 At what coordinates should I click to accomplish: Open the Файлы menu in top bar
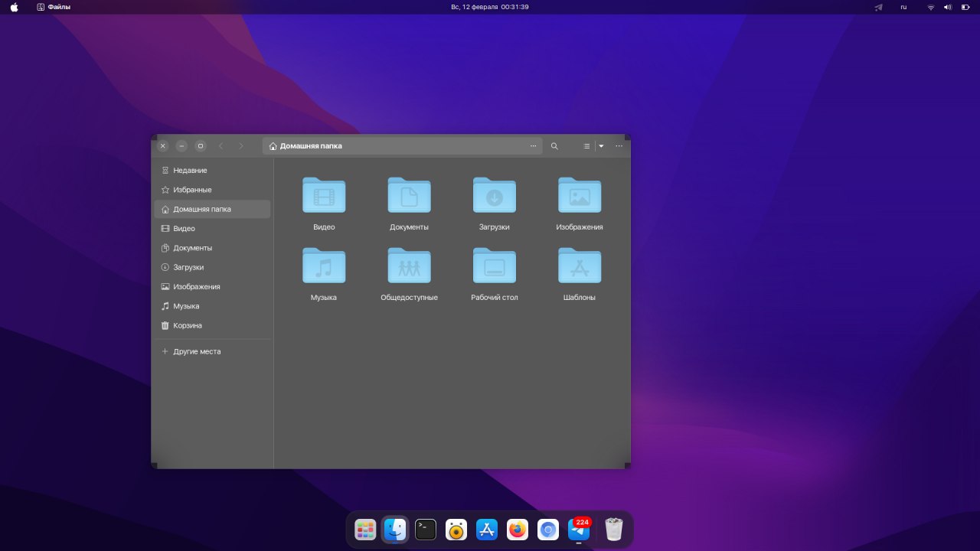pyautogui.click(x=54, y=7)
